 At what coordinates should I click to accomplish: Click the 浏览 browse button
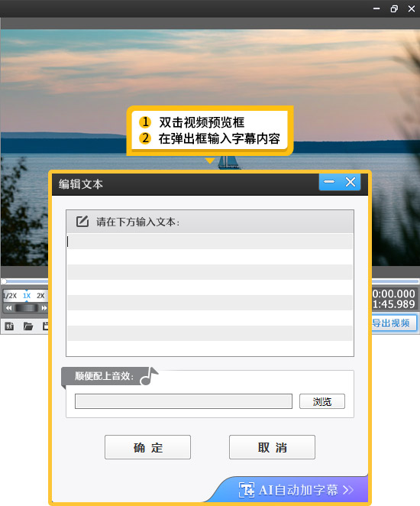(322, 401)
